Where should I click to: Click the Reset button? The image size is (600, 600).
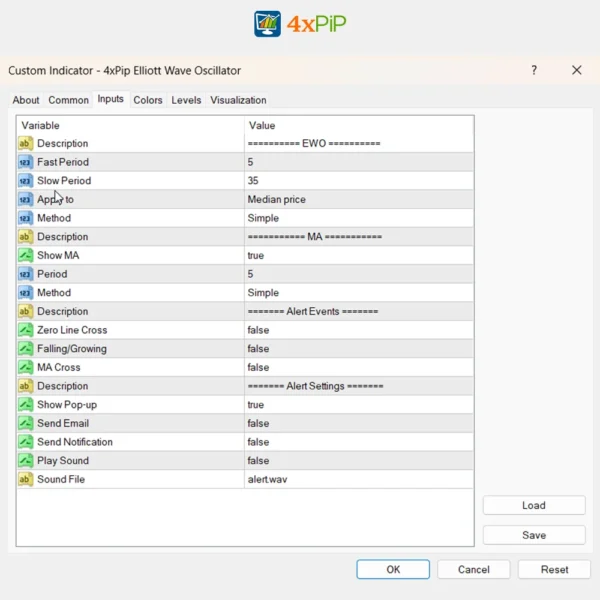point(554,569)
